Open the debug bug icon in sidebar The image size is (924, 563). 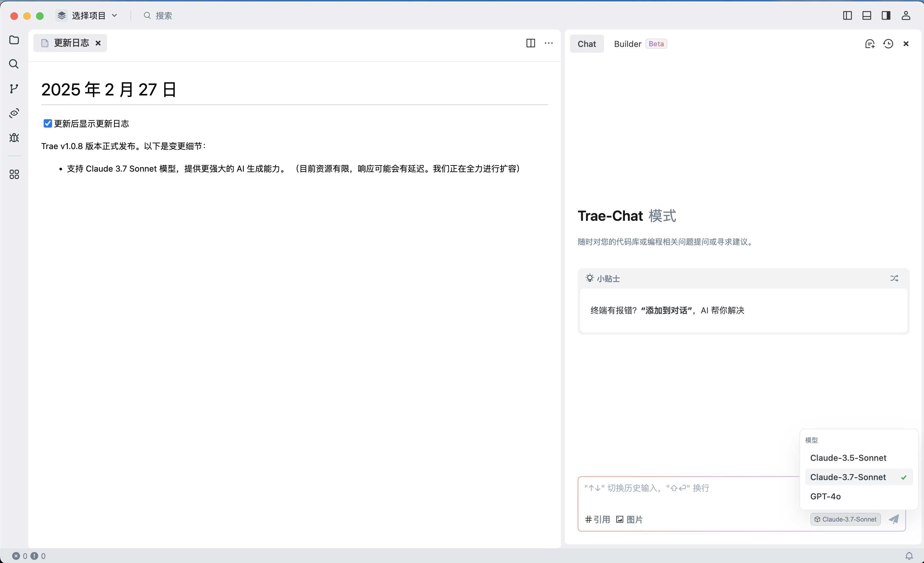[x=14, y=138]
